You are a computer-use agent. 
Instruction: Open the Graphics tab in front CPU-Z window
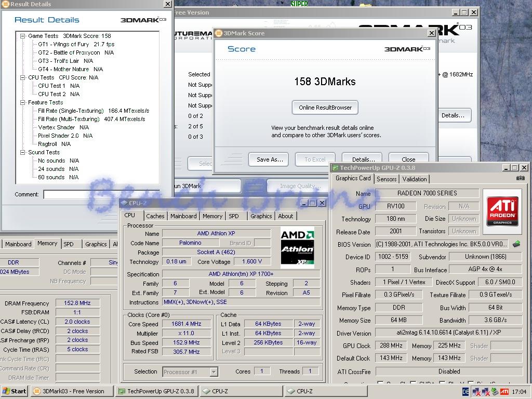pyautogui.click(x=261, y=216)
